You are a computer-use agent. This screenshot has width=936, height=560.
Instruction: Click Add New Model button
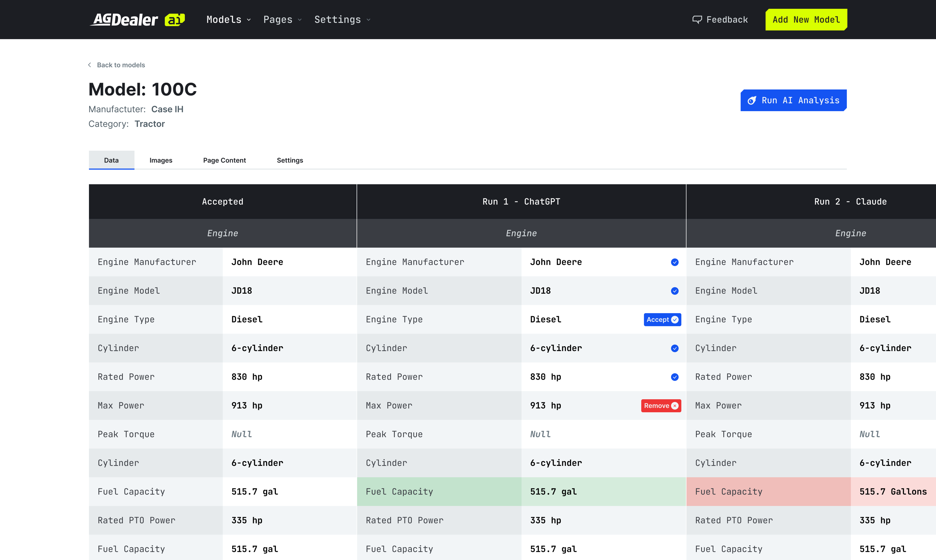(806, 20)
